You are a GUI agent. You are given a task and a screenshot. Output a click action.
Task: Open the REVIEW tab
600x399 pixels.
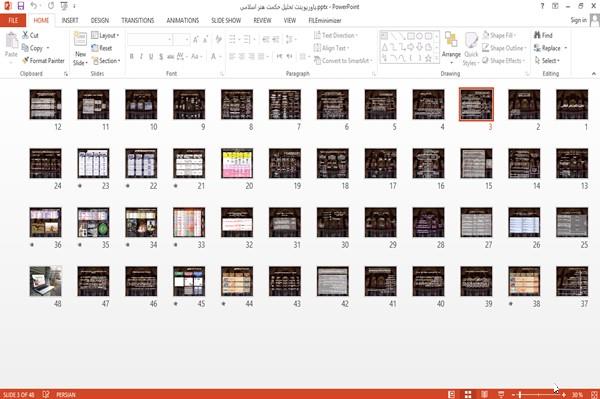[262, 20]
